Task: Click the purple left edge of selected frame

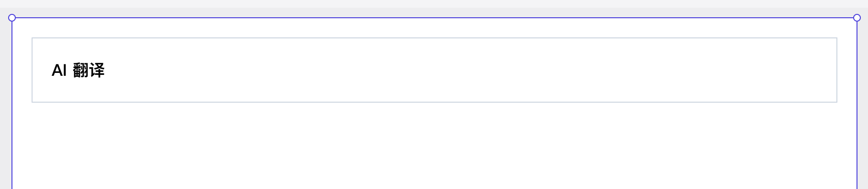Action: tap(12, 106)
